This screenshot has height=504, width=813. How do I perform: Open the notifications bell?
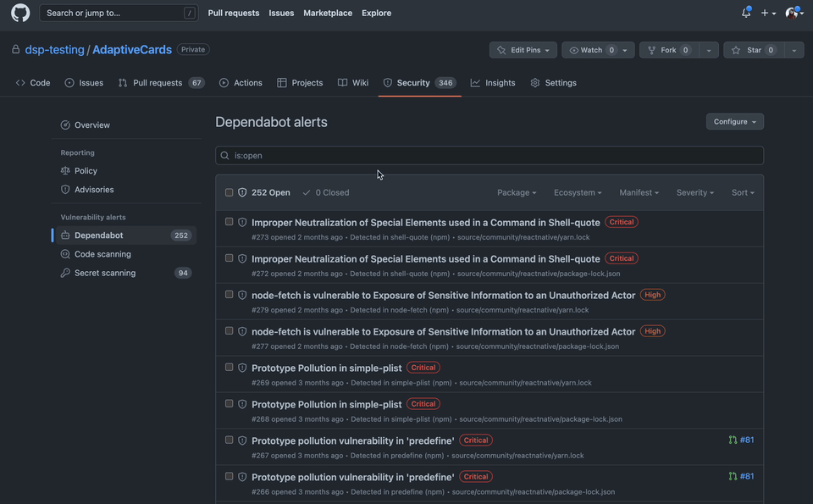pyautogui.click(x=745, y=13)
